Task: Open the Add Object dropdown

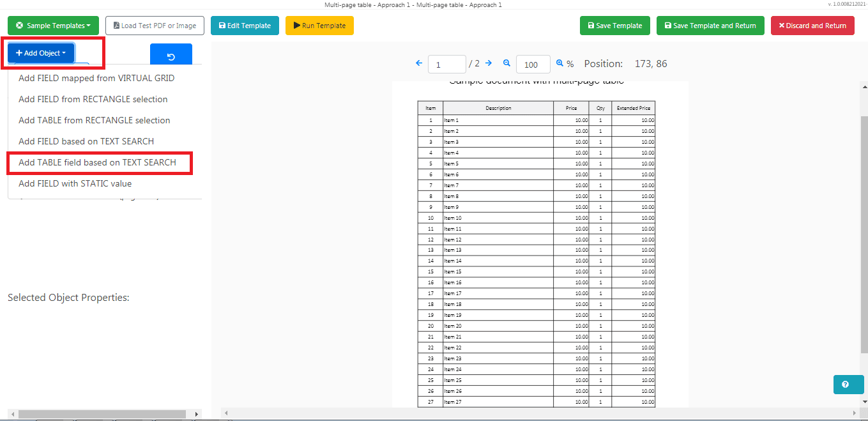Action: coord(40,53)
